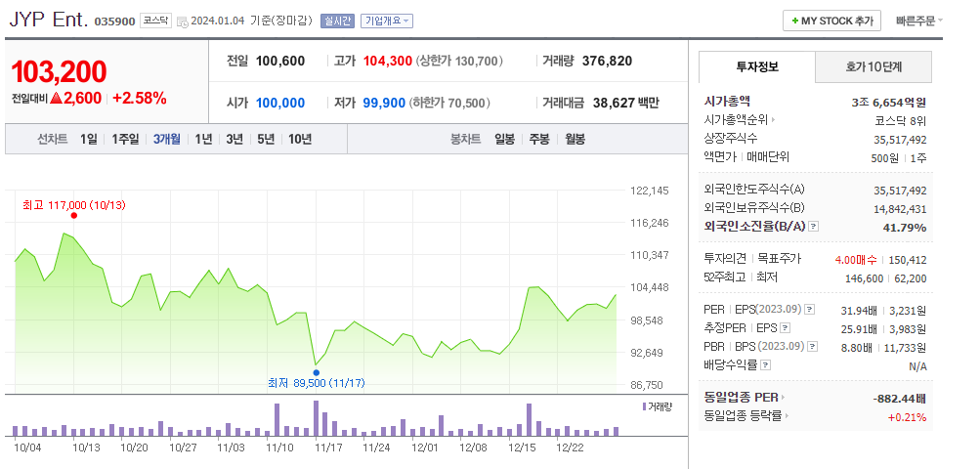Select the 3개월 line chart period
Screen dimensions: 980x469
(167, 139)
